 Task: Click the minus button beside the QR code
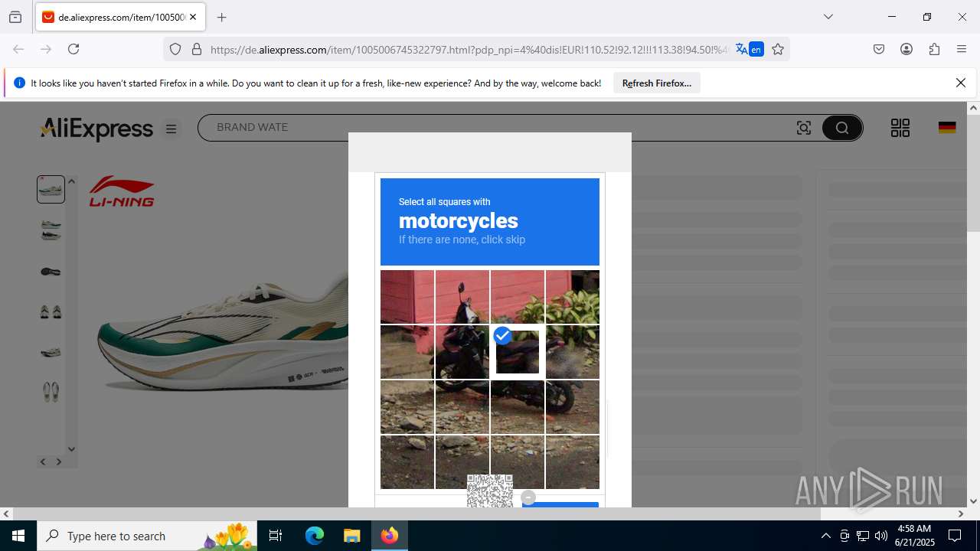point(528,497)
